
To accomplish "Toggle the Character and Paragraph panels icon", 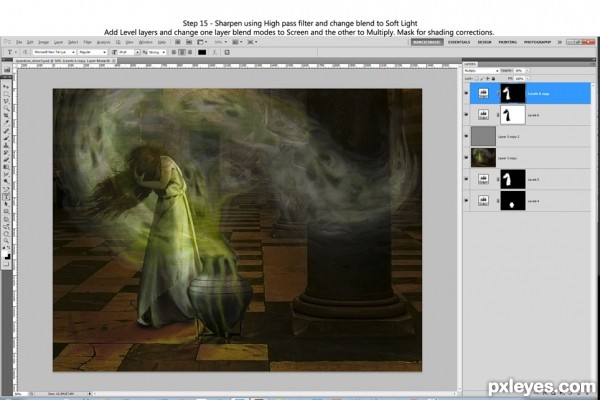I will pos(227,52).
